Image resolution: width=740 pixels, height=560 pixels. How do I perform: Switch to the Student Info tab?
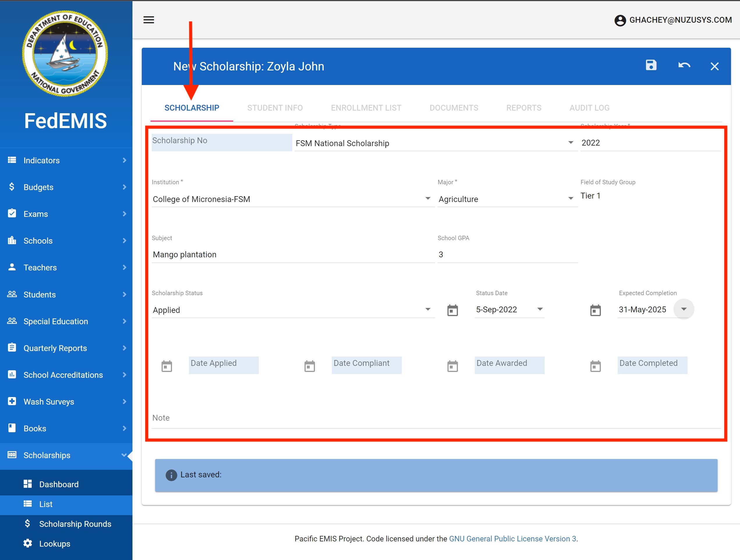pos(275,108)
